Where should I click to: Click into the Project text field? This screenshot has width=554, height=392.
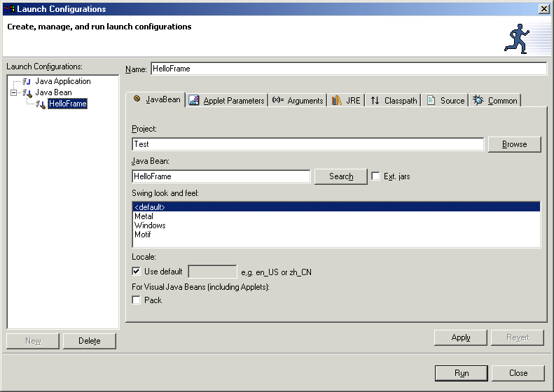click(307, 144)
